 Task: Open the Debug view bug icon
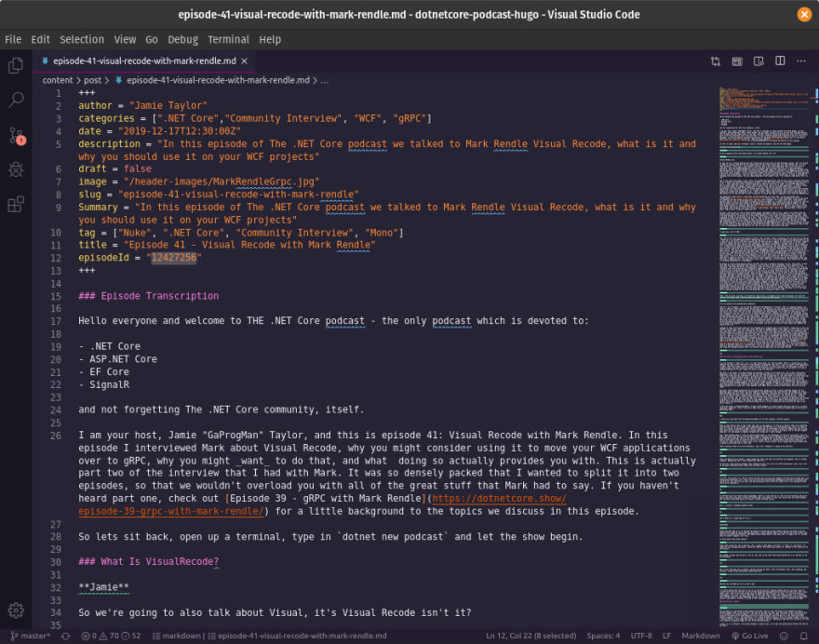click(16, 169)
